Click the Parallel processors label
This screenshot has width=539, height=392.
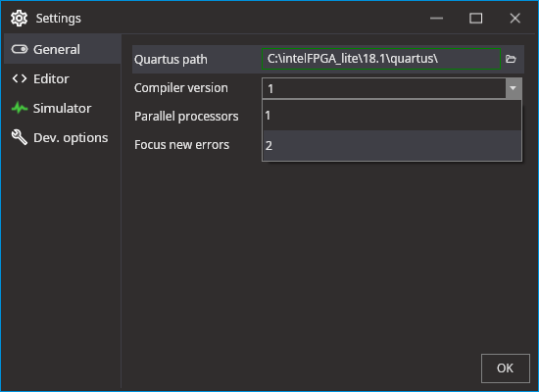186,117
